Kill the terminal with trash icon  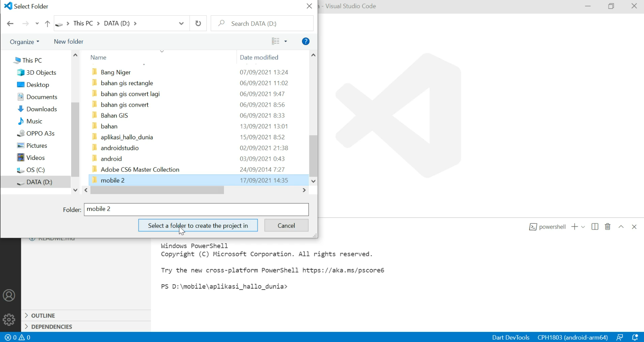click(x=608, y=227)
